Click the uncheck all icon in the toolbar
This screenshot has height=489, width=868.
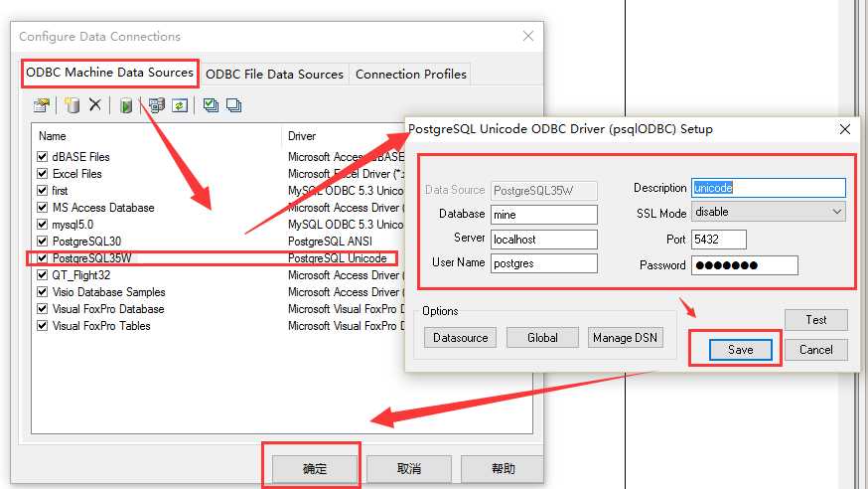pos(233,105)
